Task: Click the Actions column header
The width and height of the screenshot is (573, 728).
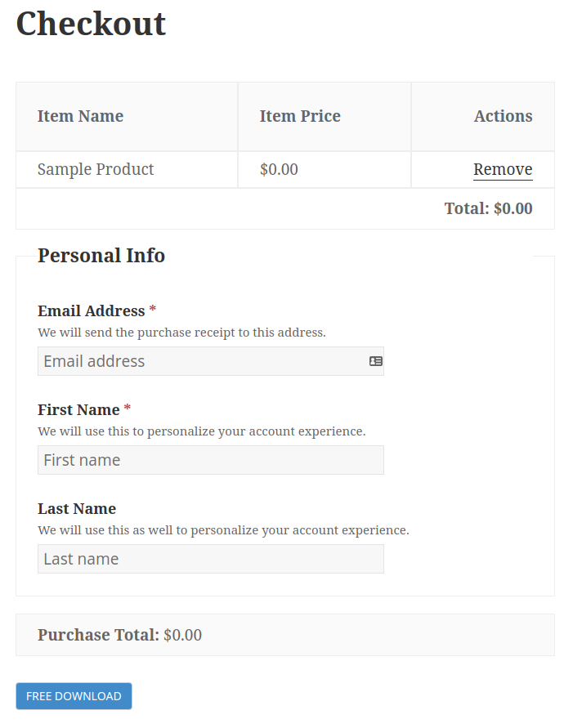Action: 503,116
